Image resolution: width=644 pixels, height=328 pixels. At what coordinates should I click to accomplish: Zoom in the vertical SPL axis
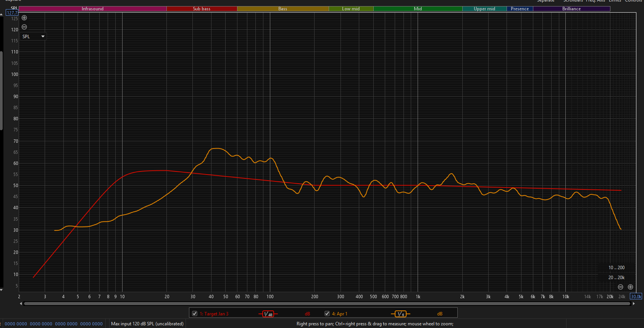click(x=24, y=18)
